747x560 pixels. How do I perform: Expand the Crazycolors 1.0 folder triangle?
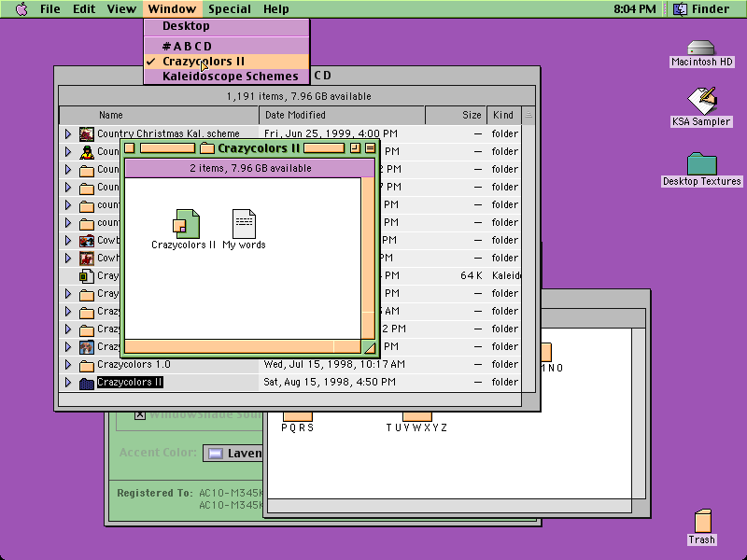point(68,365)
